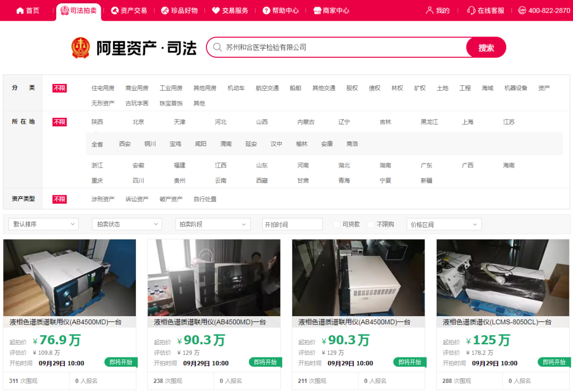Image resolution: width=573 pixels, height=392 pixels.
Task: Filter category by 机器设备
Action: [516, 88]
